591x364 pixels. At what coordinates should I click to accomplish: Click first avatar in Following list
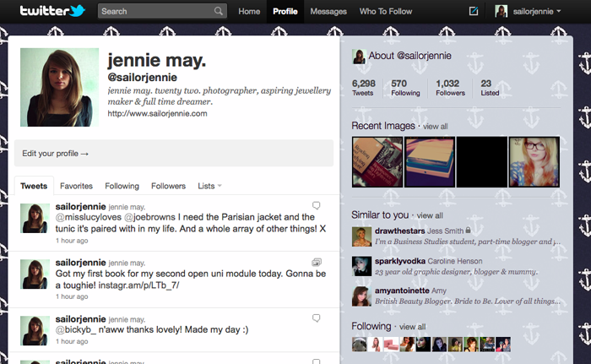(359, 345)
